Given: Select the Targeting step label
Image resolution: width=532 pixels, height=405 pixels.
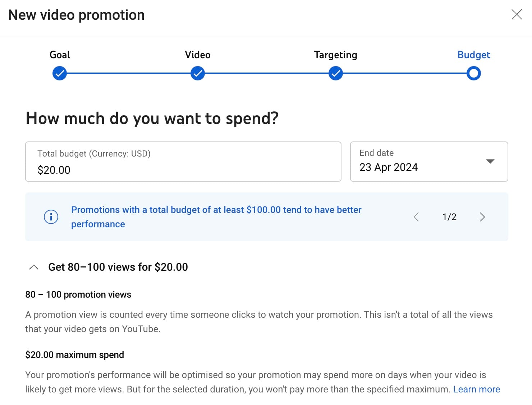Looking at the screenshot, I should pos(335,55).
